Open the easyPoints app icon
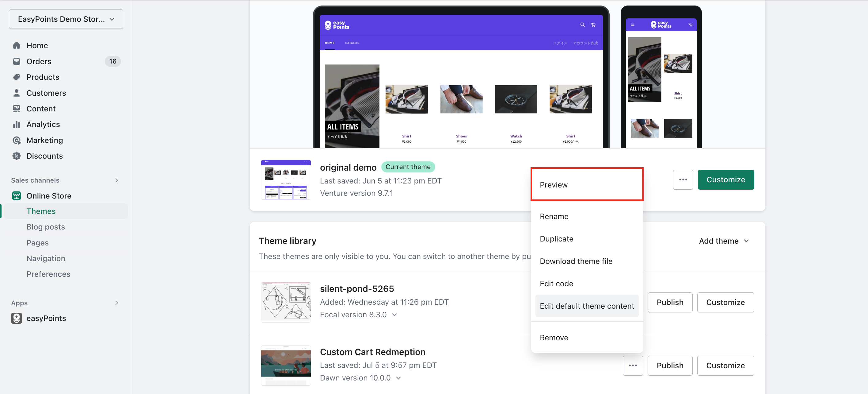The image size is (868, 394). pyautogui.click(x=17, y=318)
